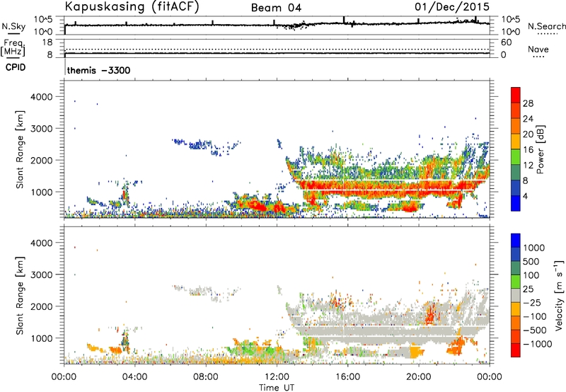Select the CPID row label

16,67
